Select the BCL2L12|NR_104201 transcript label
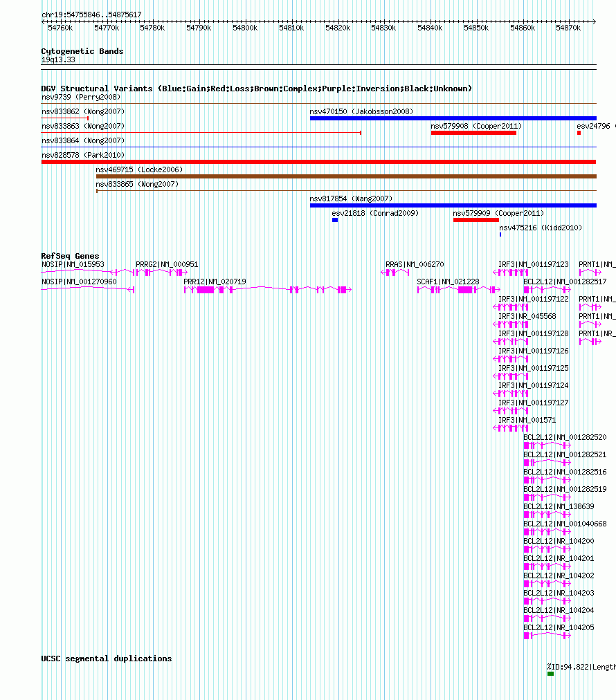This screenshot has width=616, height=700. (x=559, y=558)
